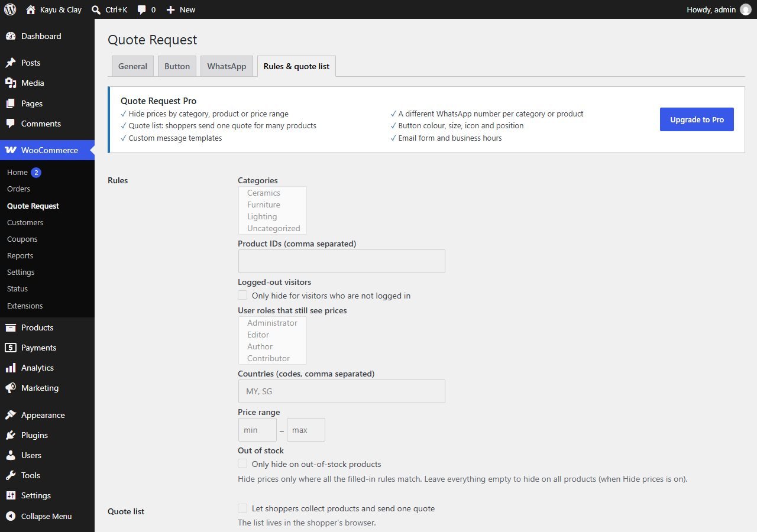This screenshot has height=532, width=757.
Task: Click the WordPress logo icon
Action: (10, 9)
